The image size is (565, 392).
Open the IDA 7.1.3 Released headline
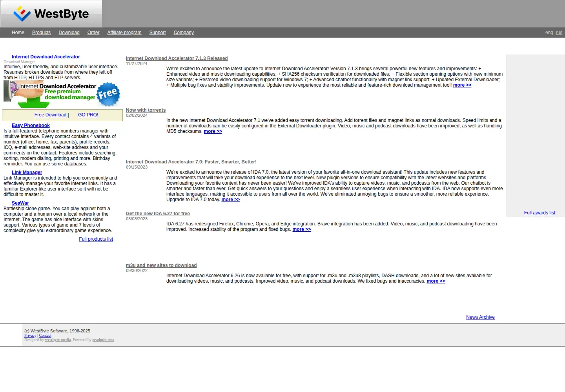[x=177, y=58]
